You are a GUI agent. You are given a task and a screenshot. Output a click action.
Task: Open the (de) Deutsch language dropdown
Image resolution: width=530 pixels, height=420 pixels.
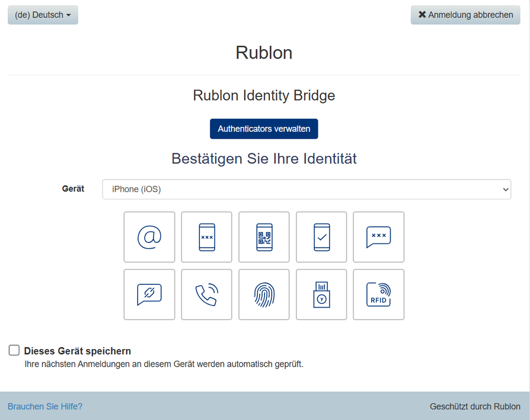(43, 15)
